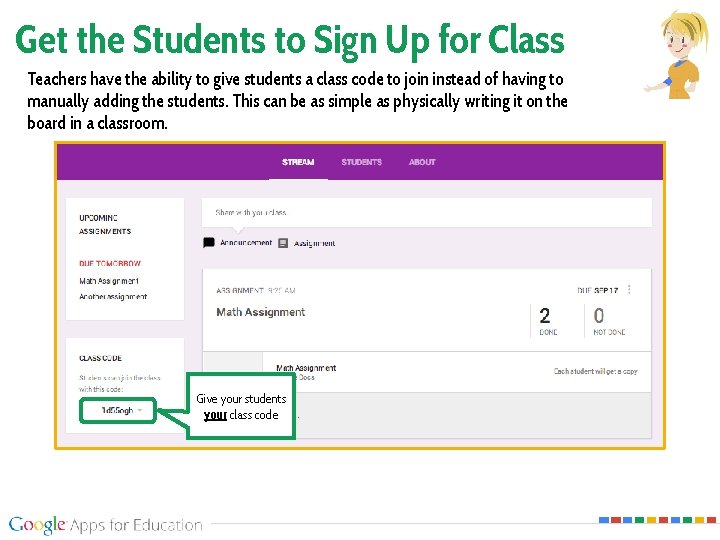Click the Each student will get a copy label
720x540 pixels.
[595, 371]
